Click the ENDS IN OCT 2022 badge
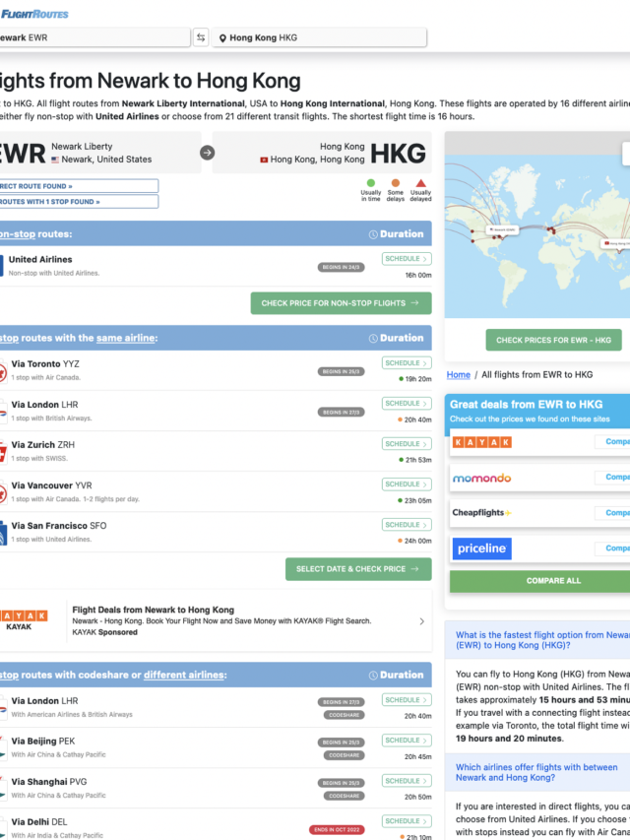The height and width of the screenshot is (840, 630). pyautogui.click(x=337, y=830)
